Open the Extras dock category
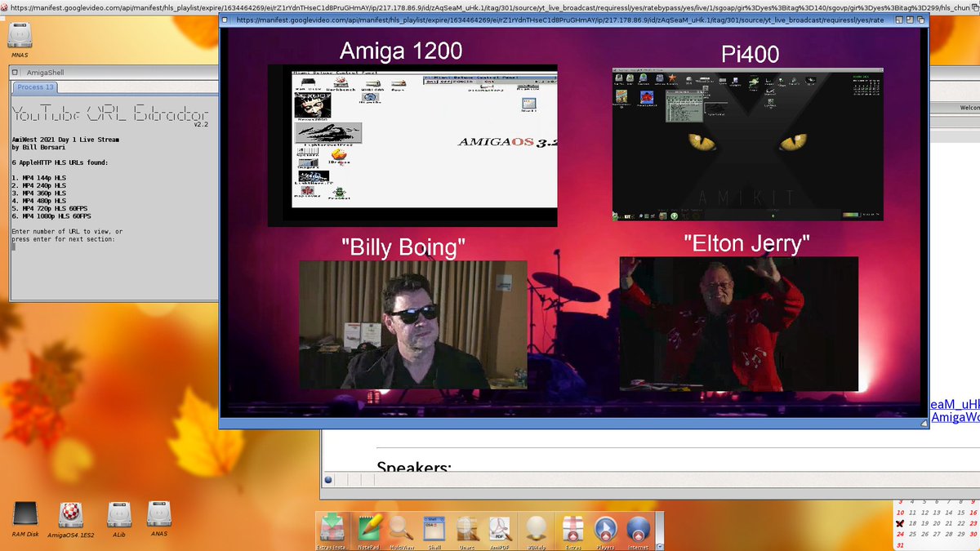The image size is (980, 551). tap(572, 531)
